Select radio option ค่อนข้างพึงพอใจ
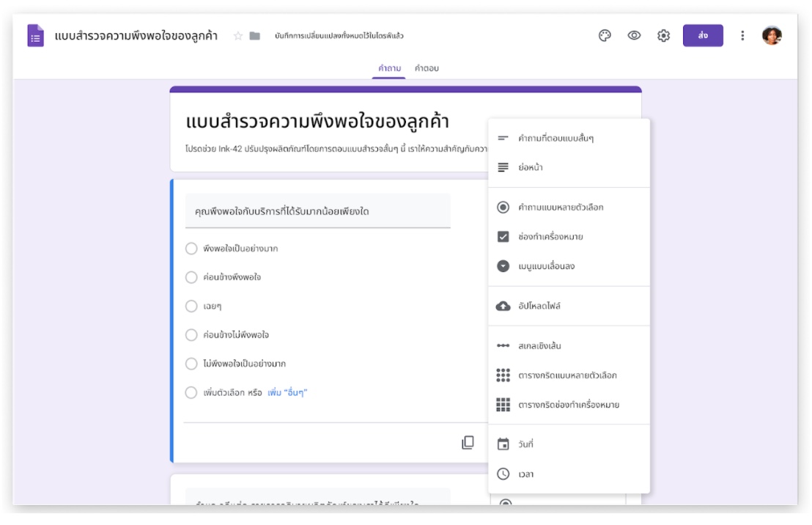The image size is (812, 525). tap(191, 277)
